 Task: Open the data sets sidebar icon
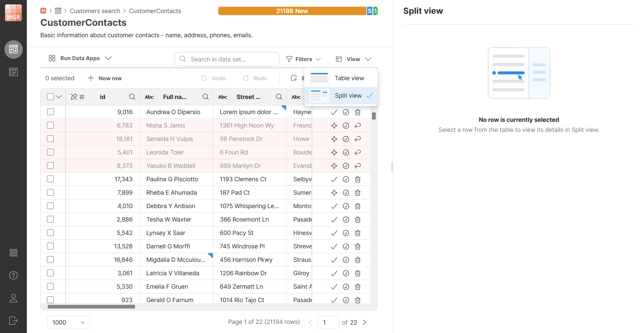(13, 49)
